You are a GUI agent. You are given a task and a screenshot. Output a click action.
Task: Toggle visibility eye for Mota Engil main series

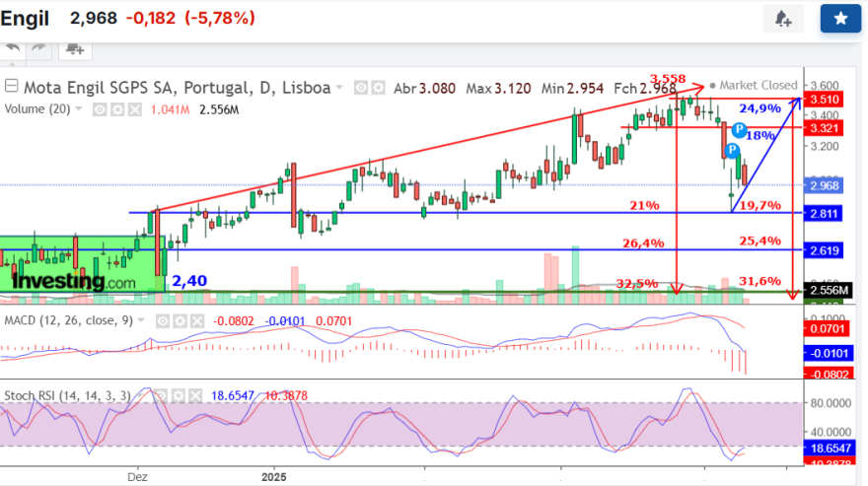(x=361, y=88)
